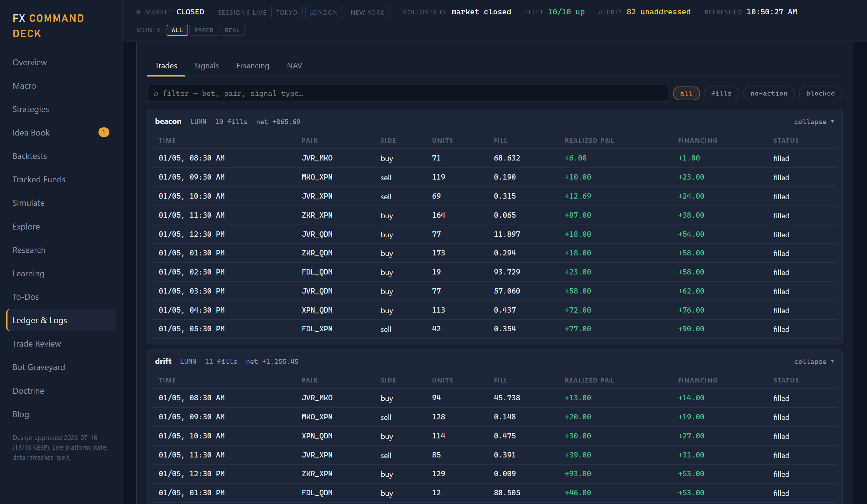Switch to the Trades tab
The image size is (867, 504).
pyautogui.click(x=166, y=66)
